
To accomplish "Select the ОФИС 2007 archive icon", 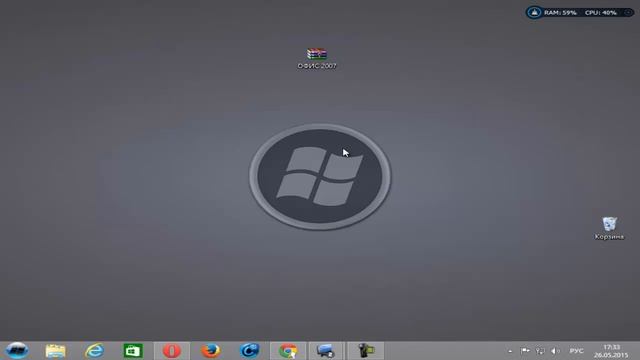I will click(x=317, y=59).
